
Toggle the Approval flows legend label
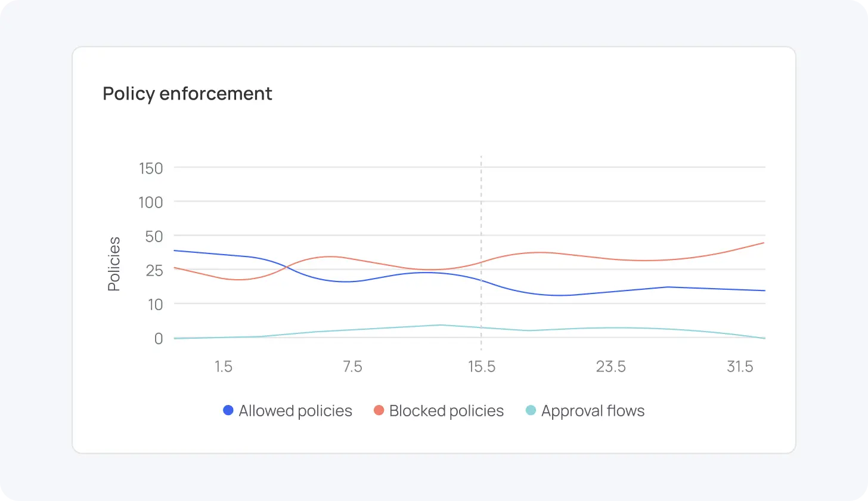pos(593,411)
